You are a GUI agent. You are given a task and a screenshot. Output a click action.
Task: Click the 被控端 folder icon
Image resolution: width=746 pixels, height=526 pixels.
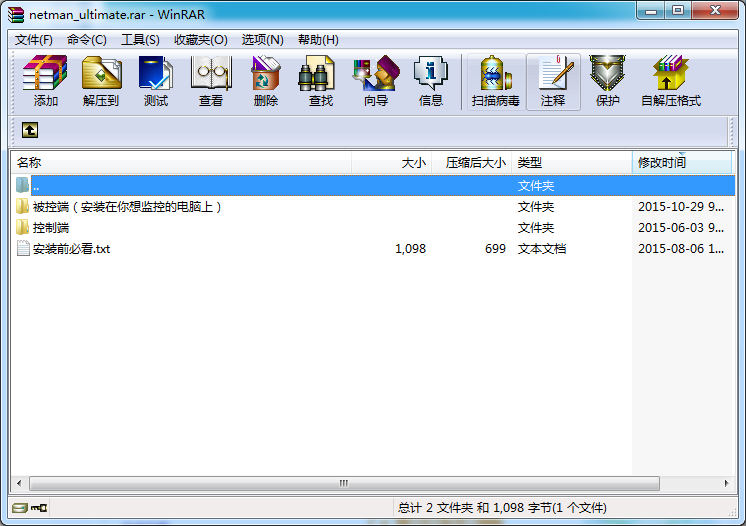pos(22,206)
